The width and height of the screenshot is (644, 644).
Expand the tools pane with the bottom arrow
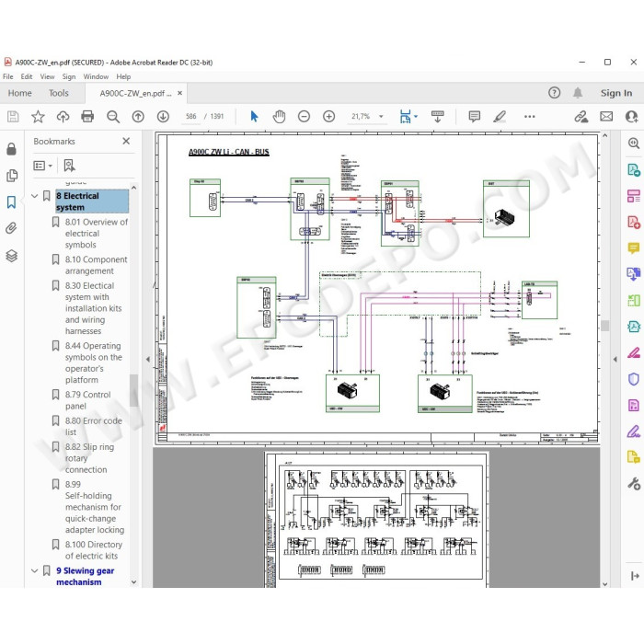[x=635, y=576]
